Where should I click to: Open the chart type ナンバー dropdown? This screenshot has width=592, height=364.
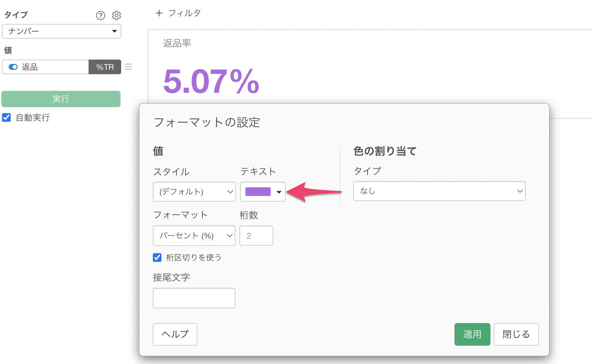(x=62, y=31)
